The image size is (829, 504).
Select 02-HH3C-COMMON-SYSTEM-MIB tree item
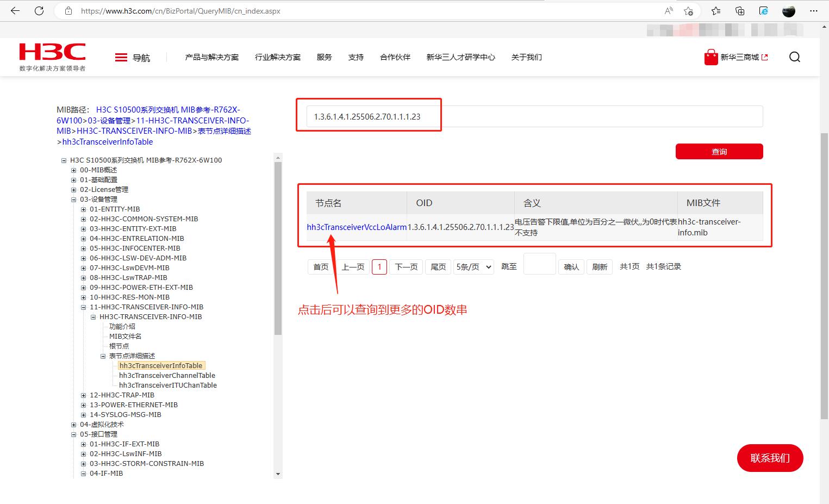tap(144, 219)
